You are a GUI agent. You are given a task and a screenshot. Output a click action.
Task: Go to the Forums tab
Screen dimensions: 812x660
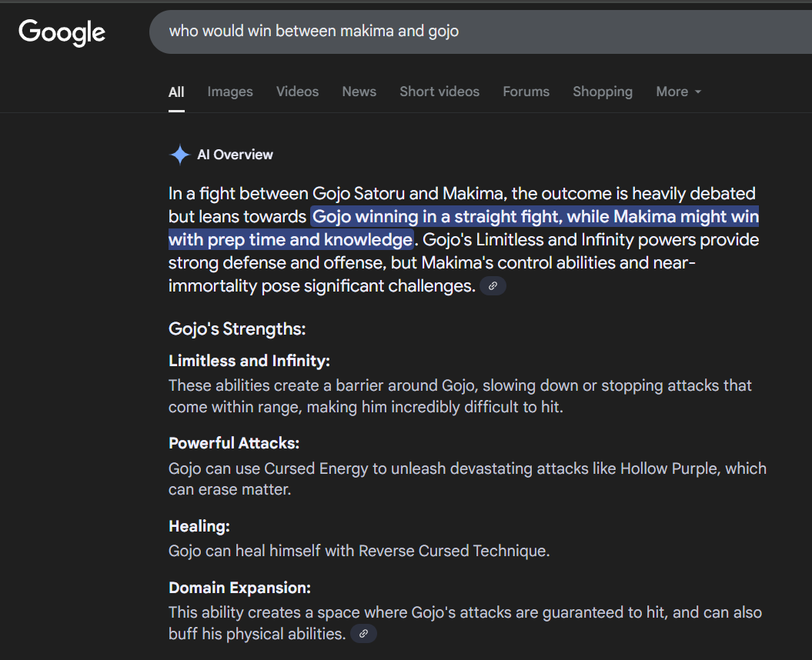(526, 92)
